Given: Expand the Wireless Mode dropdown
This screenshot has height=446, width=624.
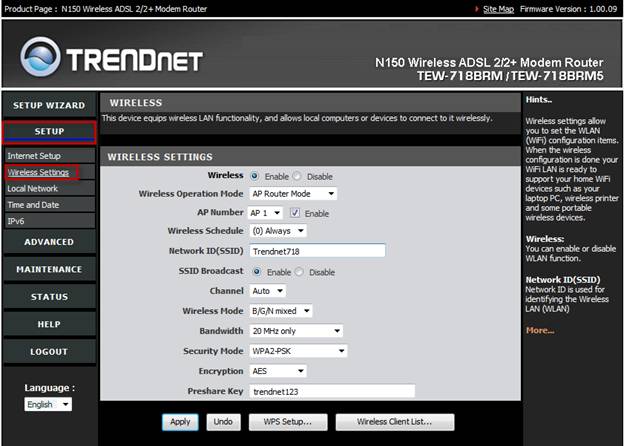Looking at the screenshot, I should point(281,311).
